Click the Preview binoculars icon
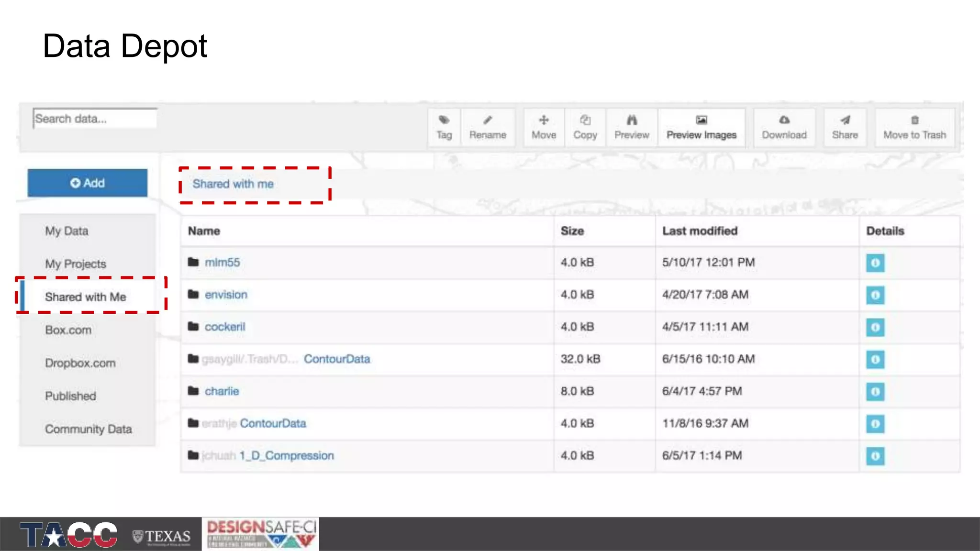The height and width of the screenshot is (551, 980). [x=632, y=121]
